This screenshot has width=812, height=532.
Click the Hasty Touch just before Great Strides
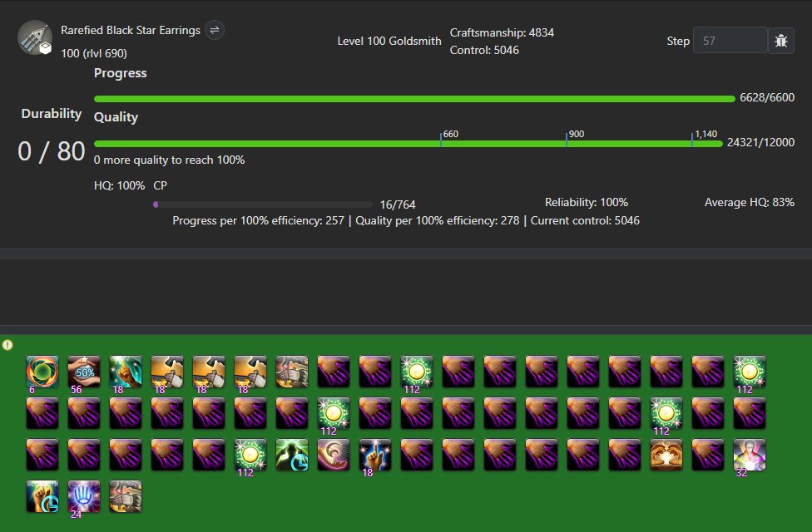(708, 455)
